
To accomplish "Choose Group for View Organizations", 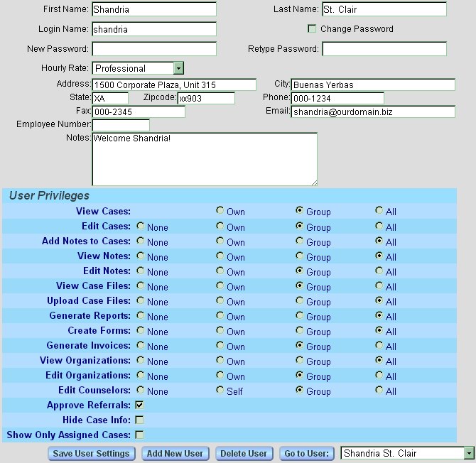I will coord(300,360).
